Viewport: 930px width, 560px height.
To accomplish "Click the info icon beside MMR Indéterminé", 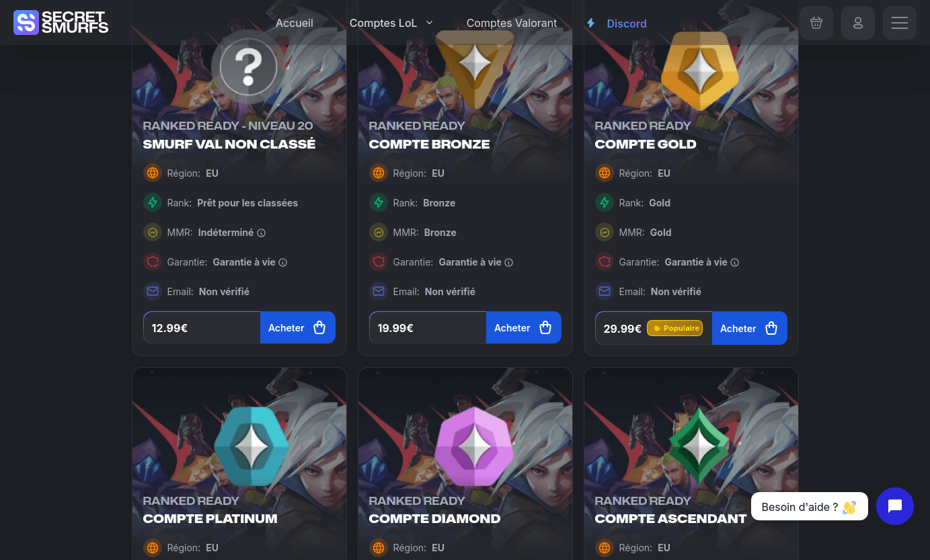I will click(x=262, y=233).
